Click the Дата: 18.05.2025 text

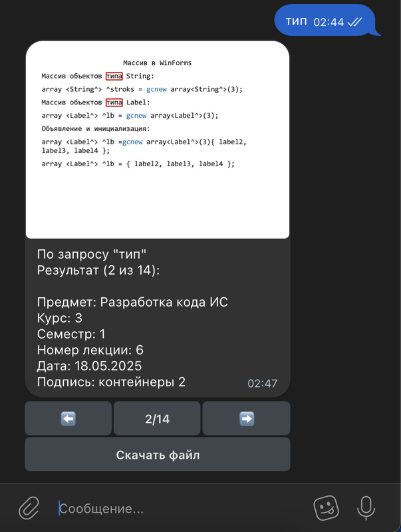[89, 366]
